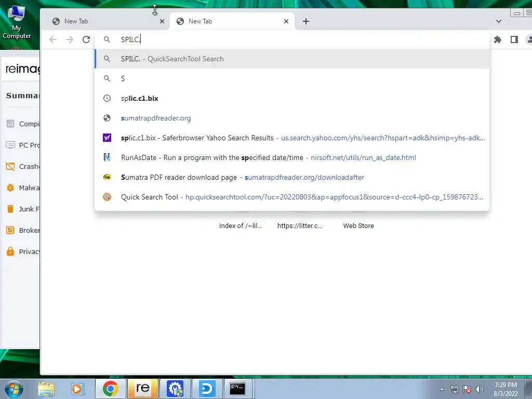This screenshot has width=532, height=399.
Task: Launch Windows Media Player from taskbar
Action: [77, 389]
